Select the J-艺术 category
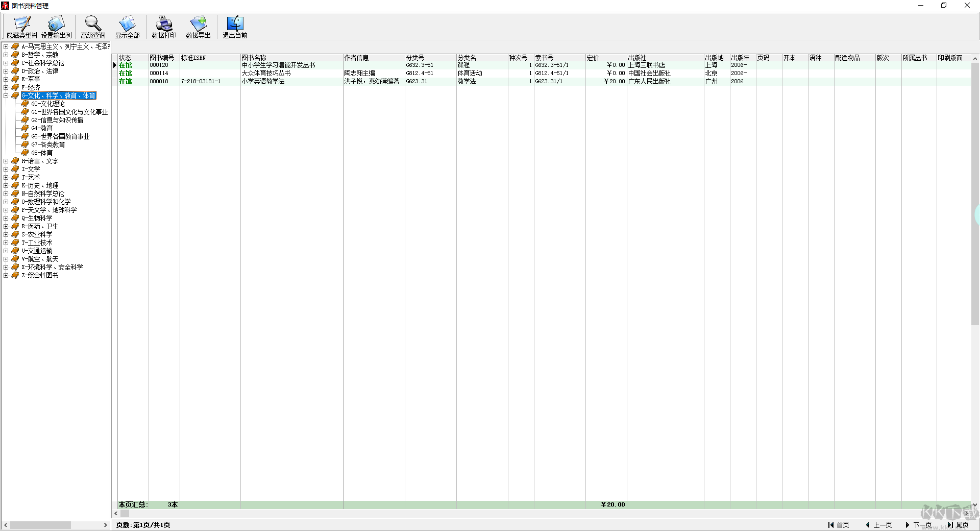 (x=31, y=177)
